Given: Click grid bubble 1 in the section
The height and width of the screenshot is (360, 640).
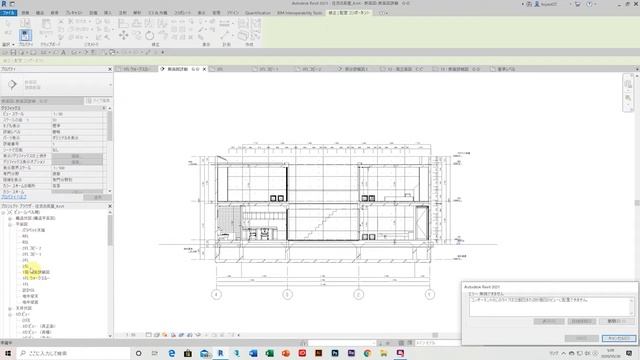Looking at the screenshot, I should point(429,295).
